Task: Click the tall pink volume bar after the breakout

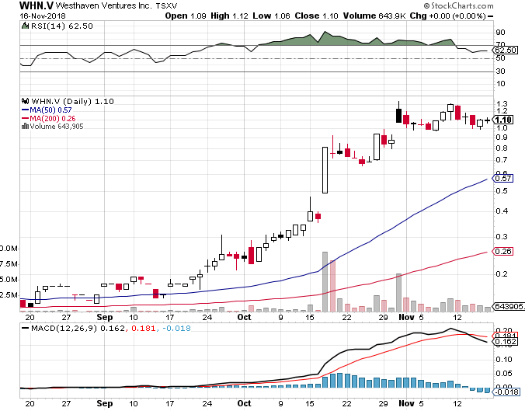Action: pos(332,286)
